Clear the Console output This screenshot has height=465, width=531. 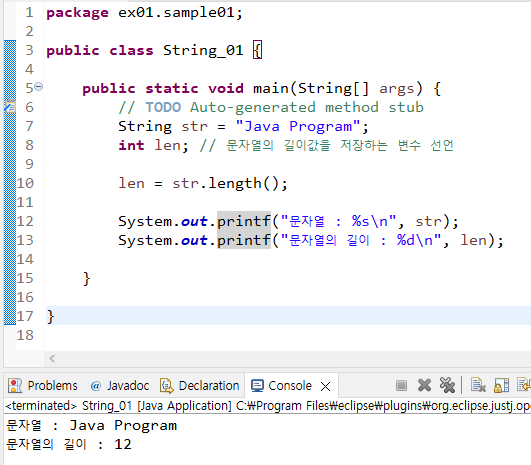[478, 385]
